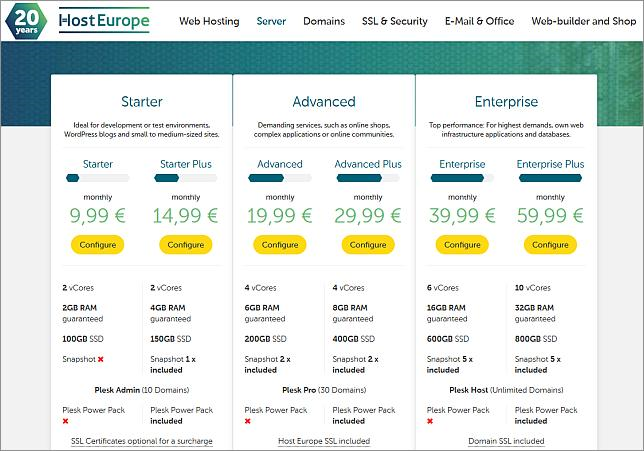Click the '6GB RAM' spec
The width and height of the screenshot is (644, 451).
point(262,308)
